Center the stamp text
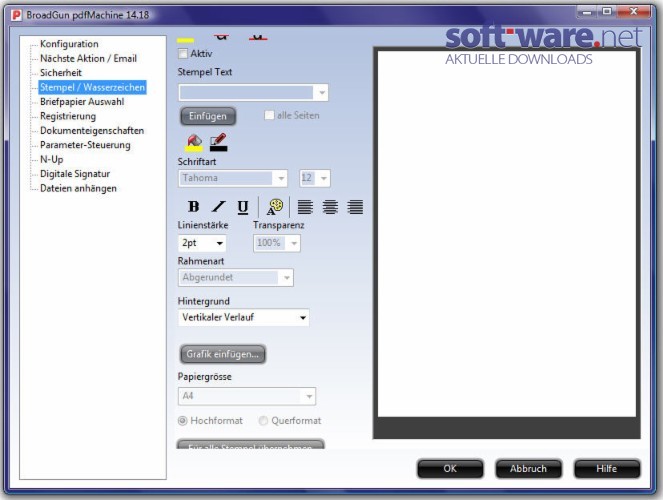The image size is (663, 500). coord(330,207)
